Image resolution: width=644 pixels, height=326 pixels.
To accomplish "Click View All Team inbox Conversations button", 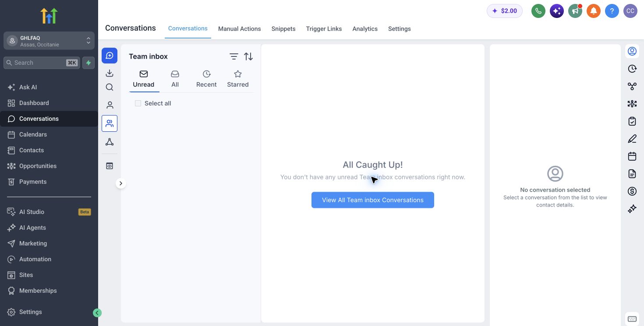I will click(x=373, y=200).
